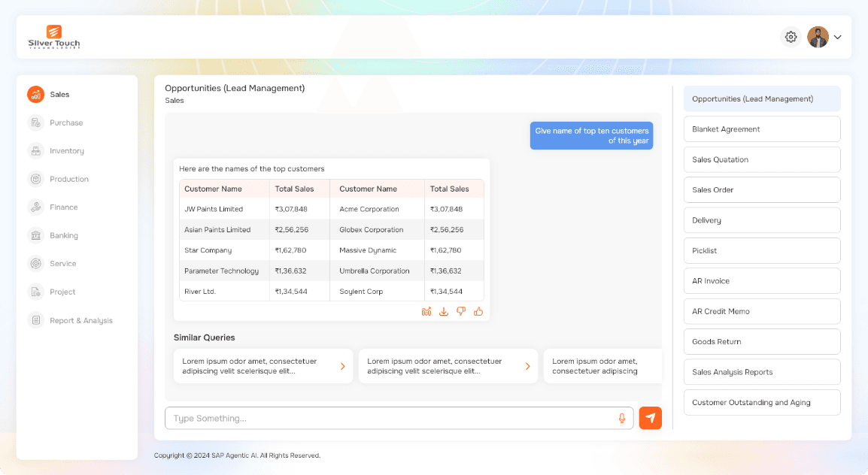
Task: Select the Finance sidebar icon
Action: point(35,207)
